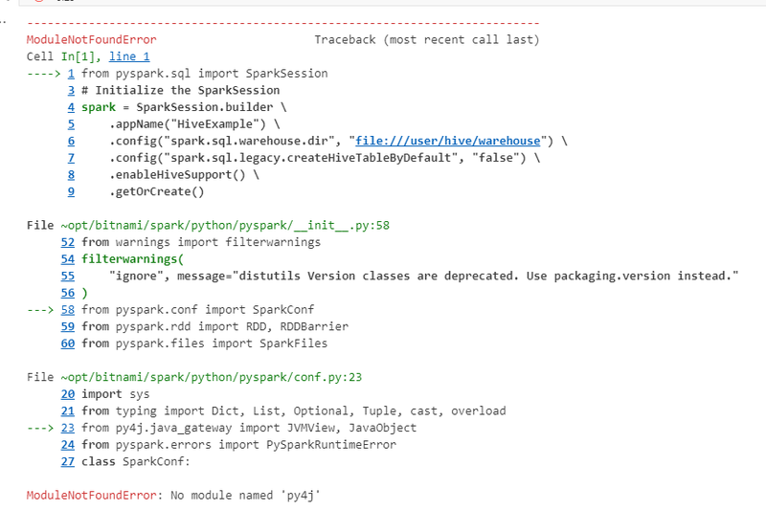Click line number 59 link at pyspark.rdd import
The width and height of the screenshot is (766, 532).
pos(68,326)
